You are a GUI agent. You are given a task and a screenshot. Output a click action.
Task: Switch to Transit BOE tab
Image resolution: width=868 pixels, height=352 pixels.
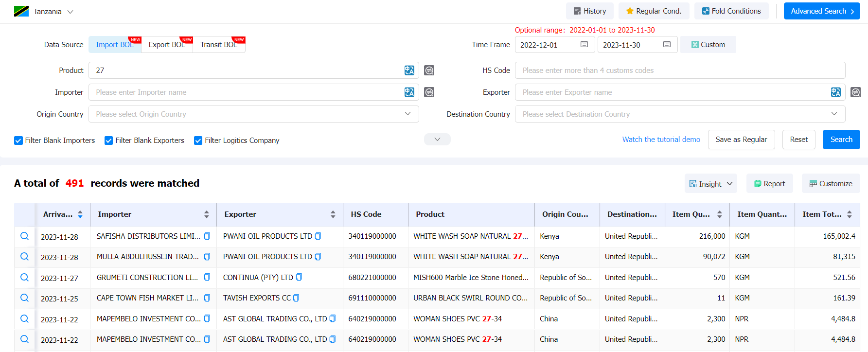[219, 45]
